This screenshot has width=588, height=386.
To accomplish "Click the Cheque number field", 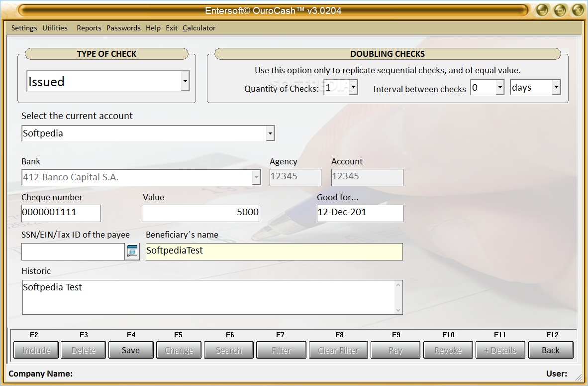I will point(61,213).
